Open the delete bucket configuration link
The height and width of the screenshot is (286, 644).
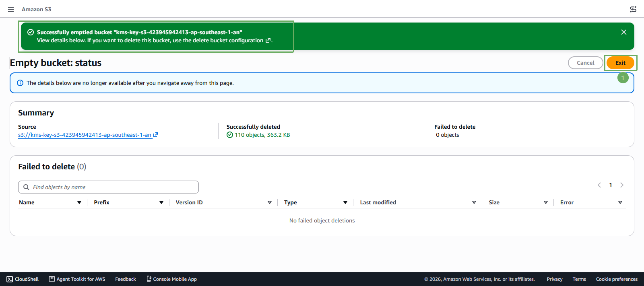[231, 40]
